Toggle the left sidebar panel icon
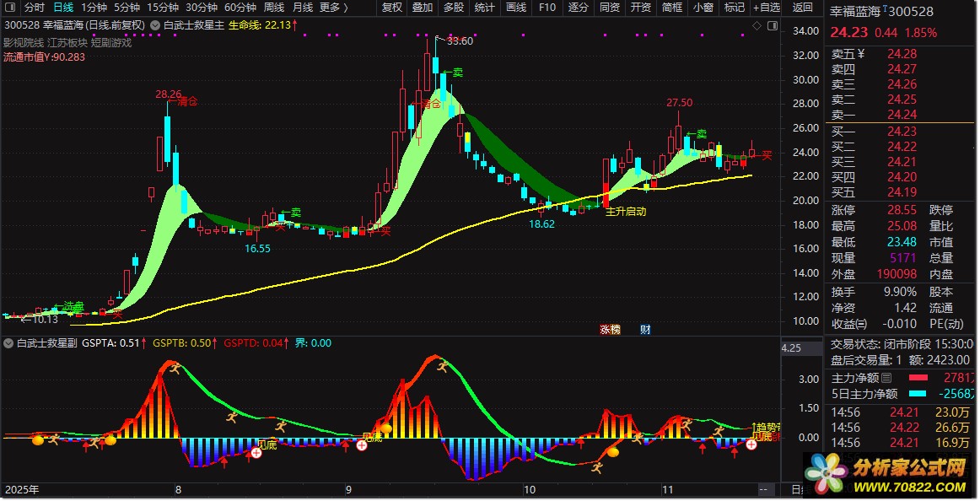The image size is (980, 501). tap(9, 7)
